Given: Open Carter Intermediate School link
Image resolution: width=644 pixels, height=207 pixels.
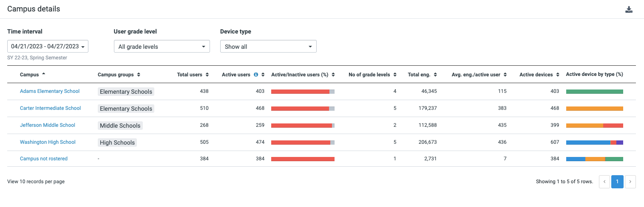Looking at the screenshot, I should pyautogui.click(x=50, y=108).
